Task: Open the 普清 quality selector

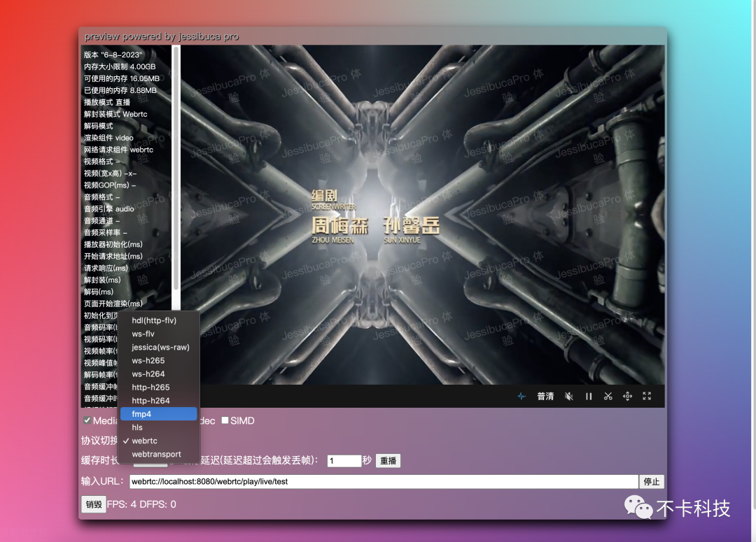Action: 545,397
